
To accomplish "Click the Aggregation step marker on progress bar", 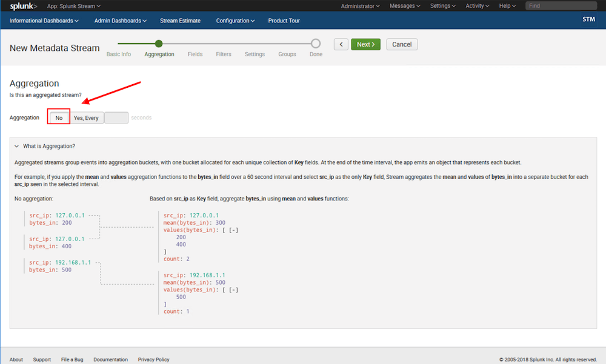I will coord(158,44).
